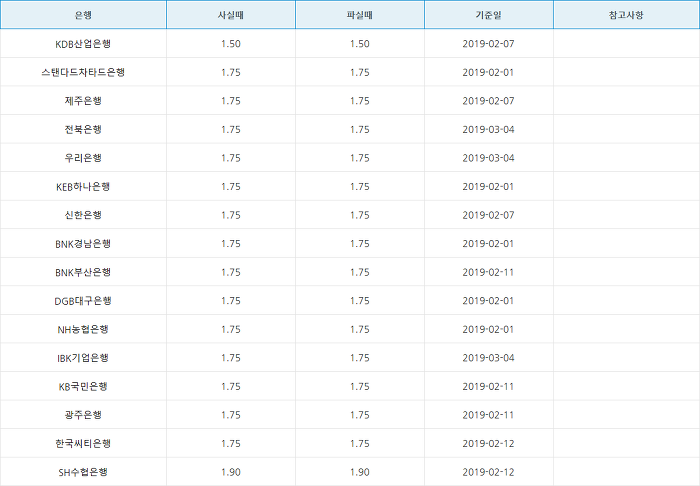The height and width of the screenshot is (486, 700).
Task: Select the BNK경남은행 bank name
Action: coord(83,244)
